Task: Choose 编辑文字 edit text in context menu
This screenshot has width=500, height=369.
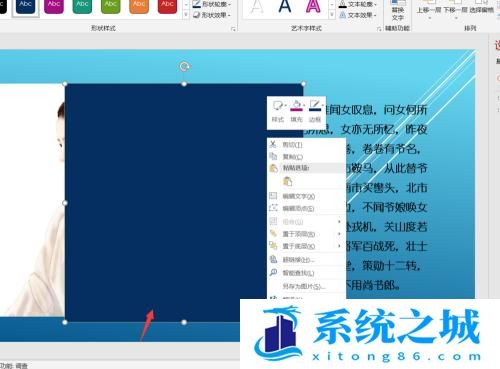Action: coord(306,196)
